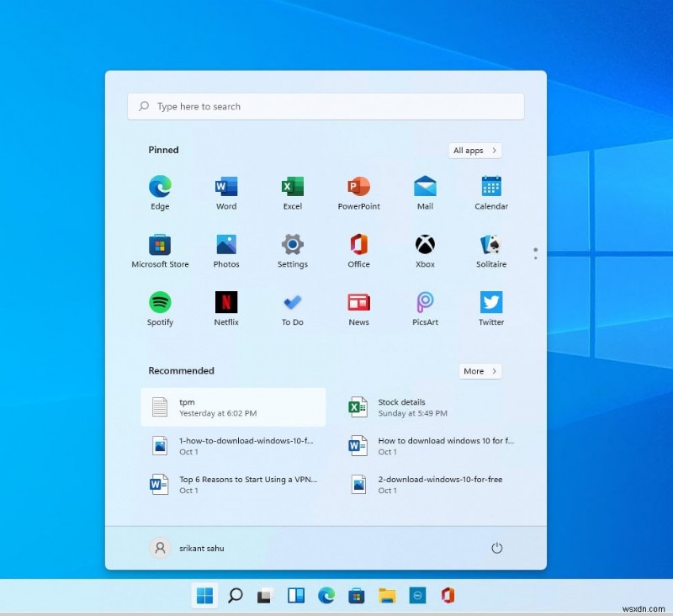Open File Explorer from the taskbar
Screen dimensions: 673x616
click(x=387, y=595)
